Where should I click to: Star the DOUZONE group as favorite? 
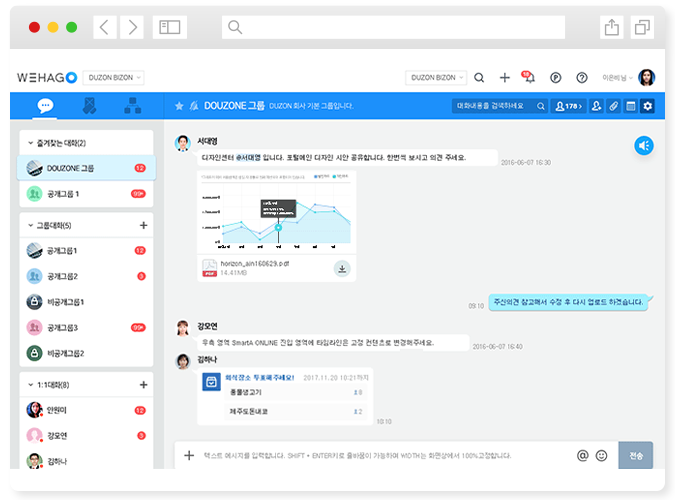pos(179,106)
